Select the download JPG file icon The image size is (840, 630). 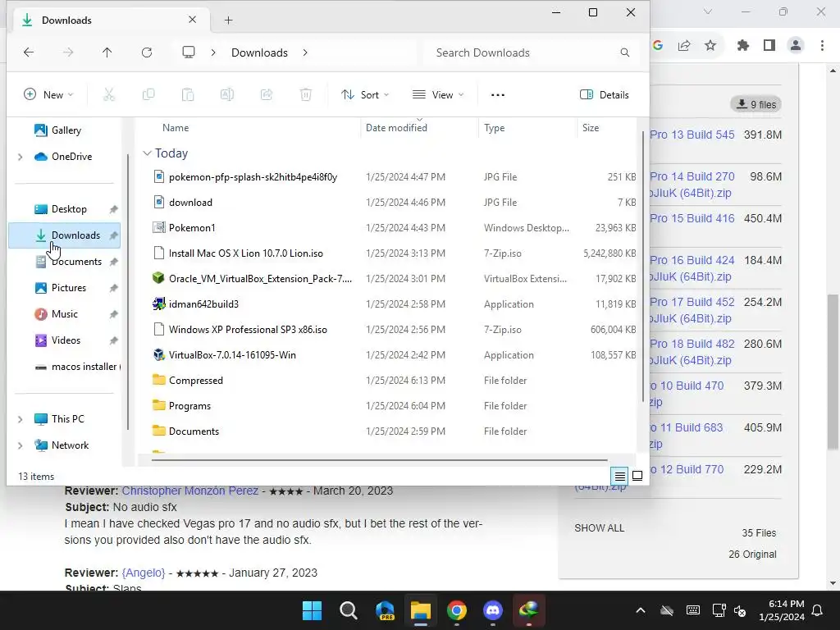(158, 202)
